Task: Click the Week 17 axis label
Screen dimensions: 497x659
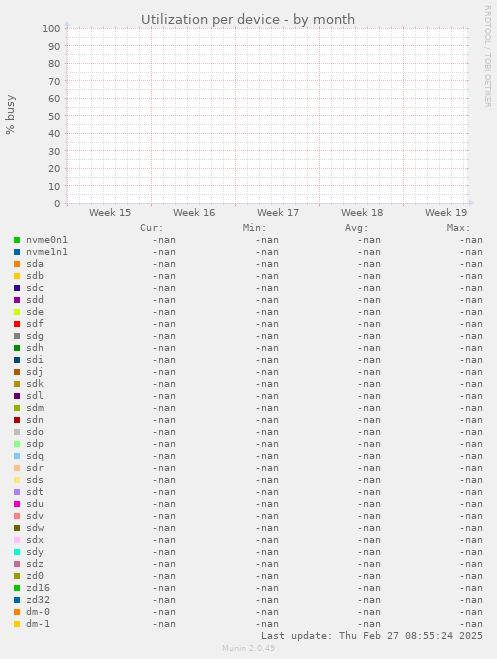Action: click(278, 213)
